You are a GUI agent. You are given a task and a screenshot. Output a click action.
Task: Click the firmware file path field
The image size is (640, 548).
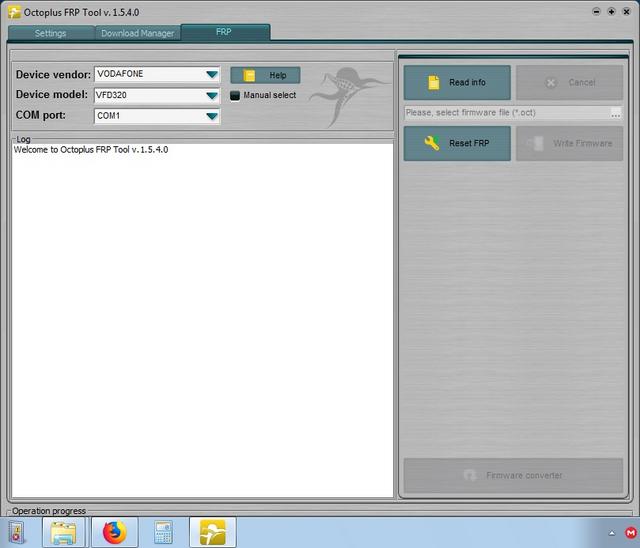tap(507, 113)
